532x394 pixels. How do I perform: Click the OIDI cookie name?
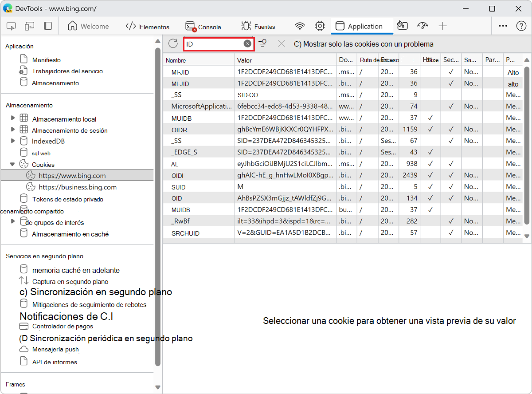pos(177,176)
